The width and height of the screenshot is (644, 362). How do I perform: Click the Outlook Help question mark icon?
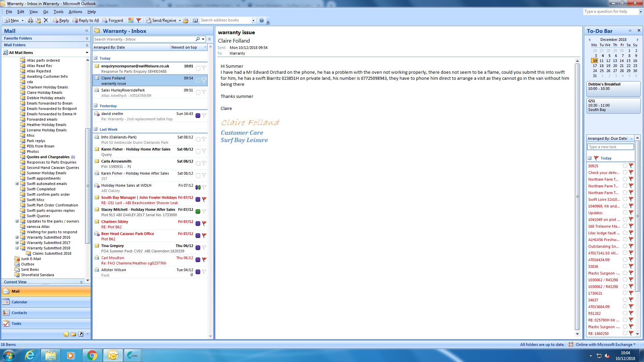coord(262,20)
